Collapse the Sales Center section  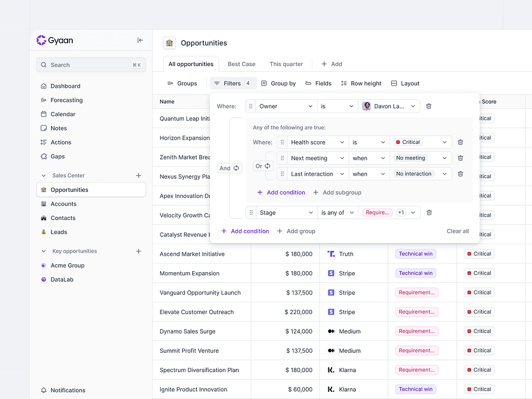click(44, 176)
